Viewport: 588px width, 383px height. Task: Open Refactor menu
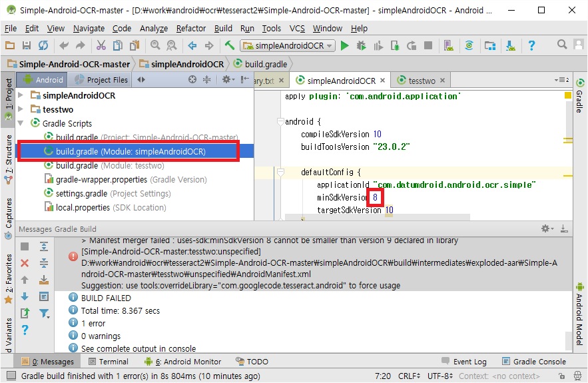point(191,29)
